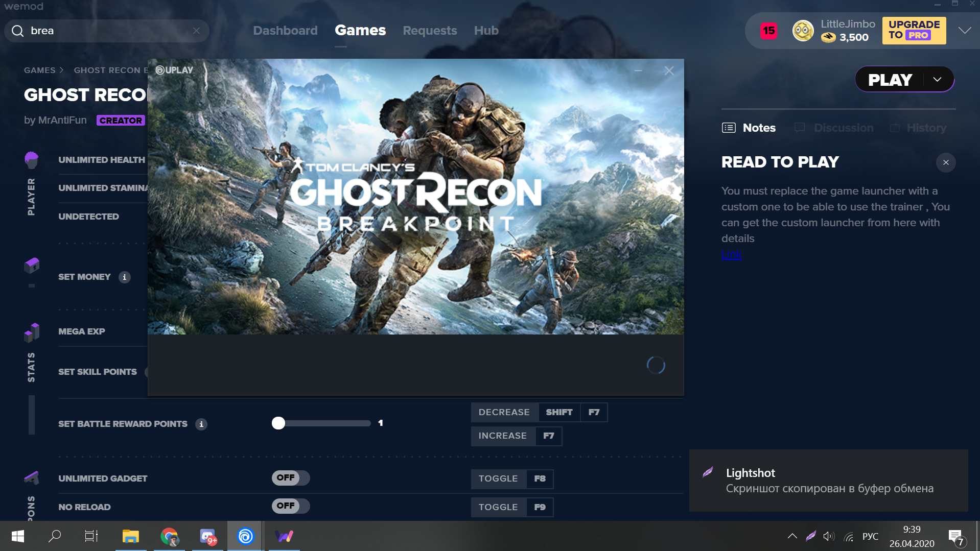Image resolution: width=980 pixels, height=551 pixels.
Task: Open WeMod from taskbar
Action: pyautogui.click(x=284, y=536)
